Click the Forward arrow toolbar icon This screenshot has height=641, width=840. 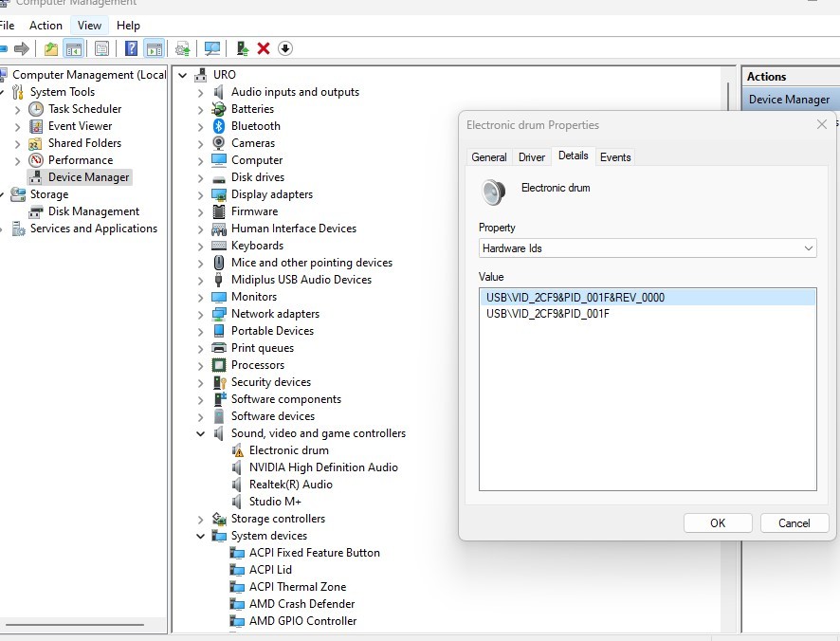coord(22,48)
